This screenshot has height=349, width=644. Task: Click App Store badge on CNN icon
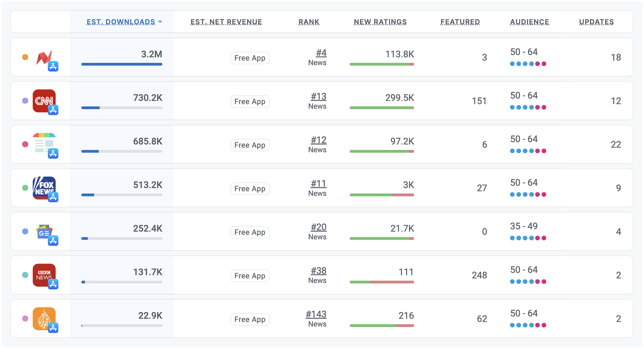53,110
